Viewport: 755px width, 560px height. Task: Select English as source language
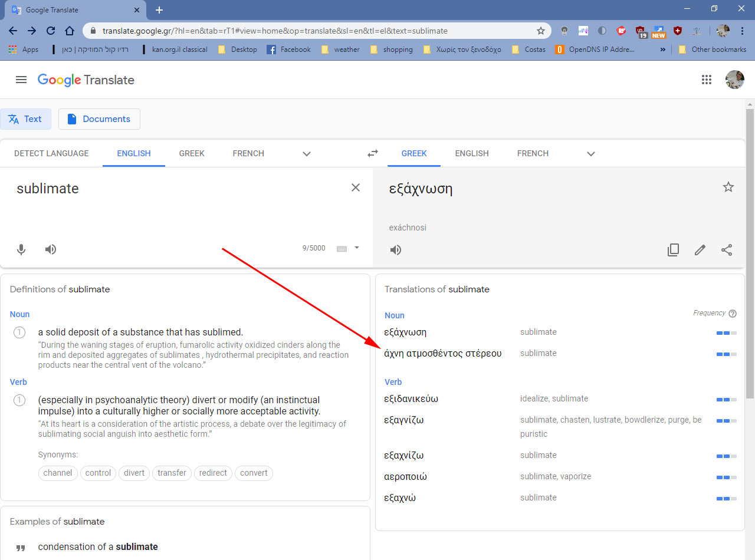pos(134,153)
